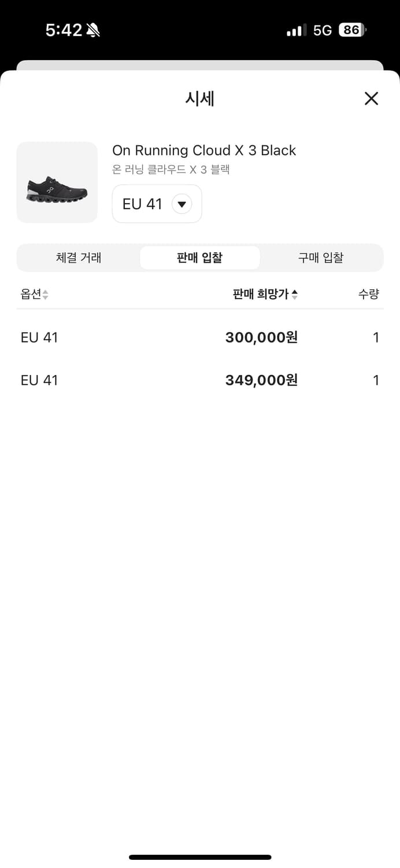Tap the home indicator bar
The image size is (400, 868).
[x=200, y=857]
